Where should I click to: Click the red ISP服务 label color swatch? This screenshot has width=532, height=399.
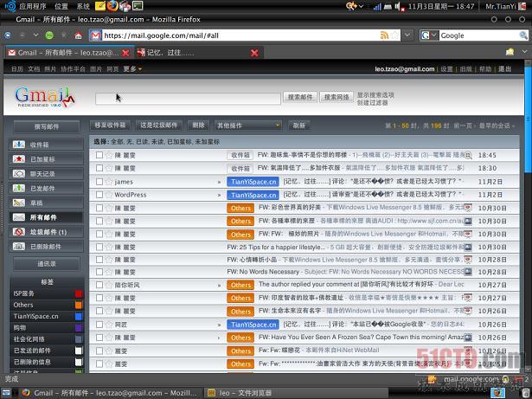click(79, 293)
